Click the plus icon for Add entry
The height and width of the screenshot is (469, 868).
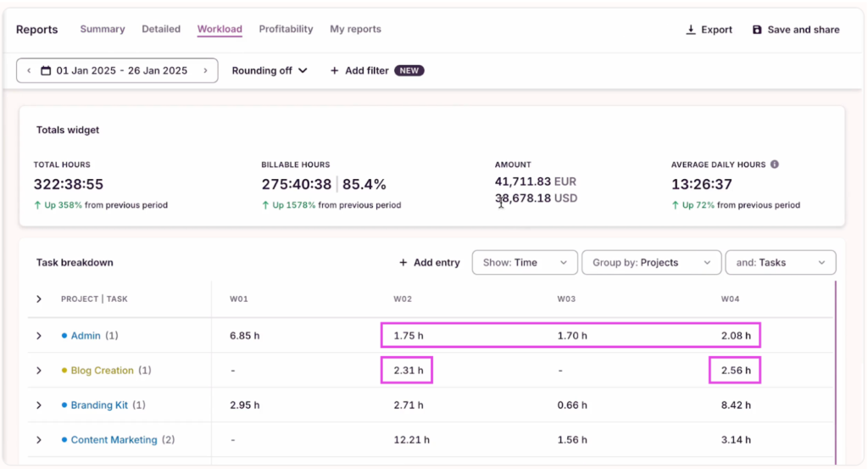click(403, 263)
